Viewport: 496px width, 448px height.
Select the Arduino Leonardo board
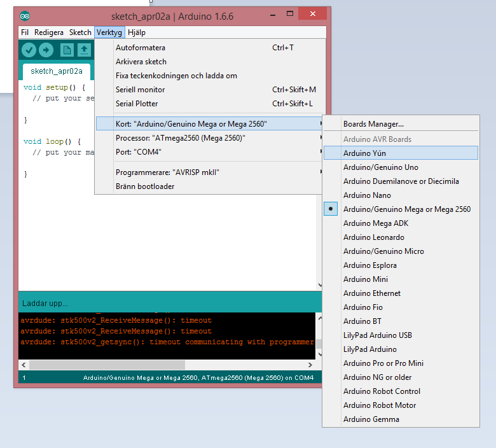click(401, 237)
